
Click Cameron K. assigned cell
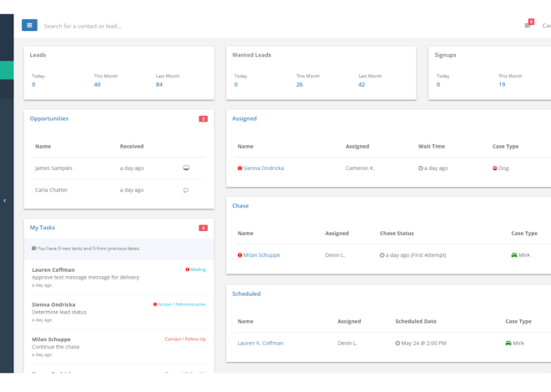coord(360,168)
